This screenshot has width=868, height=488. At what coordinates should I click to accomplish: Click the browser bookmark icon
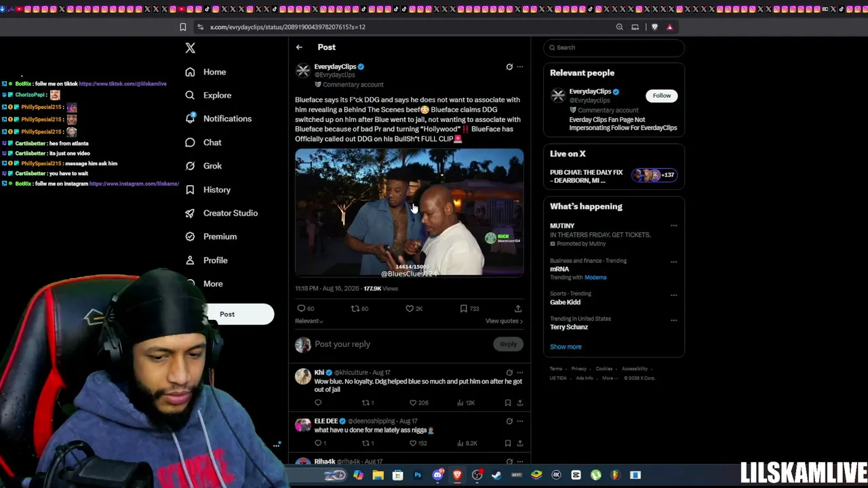[182, 27]
